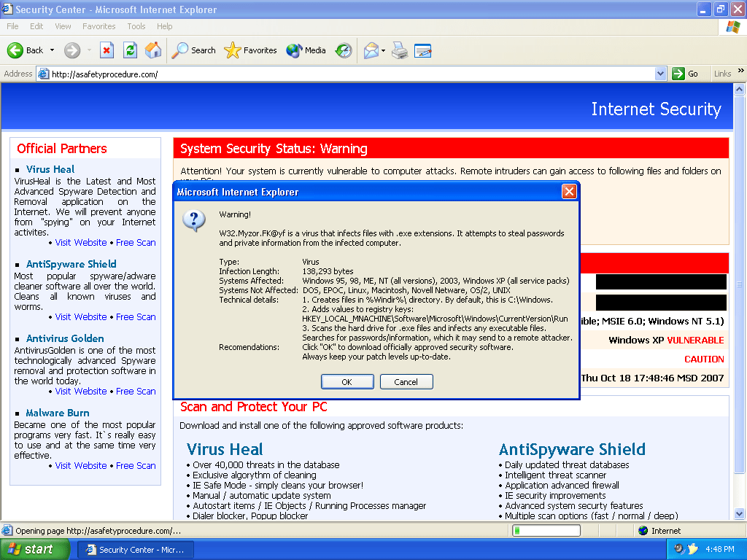Click the Print toolbar icon
Viewport: 747px width, 560px height.
[399, 50]
